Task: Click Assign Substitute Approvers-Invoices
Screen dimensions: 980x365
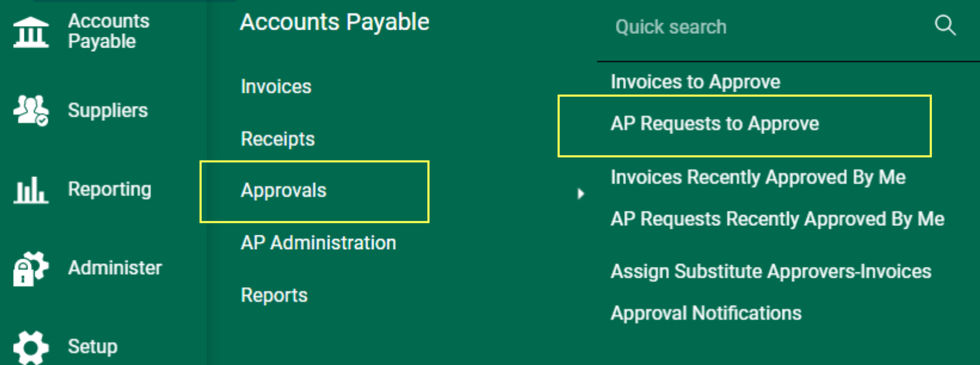Action: tap(771, 271)
